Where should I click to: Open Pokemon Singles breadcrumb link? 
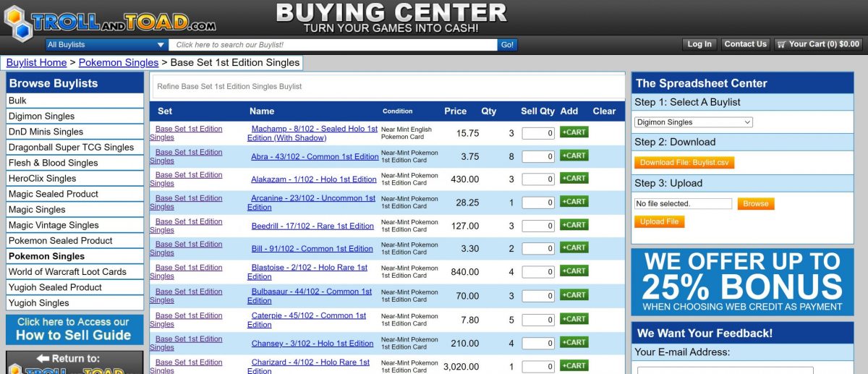(119, 63)
